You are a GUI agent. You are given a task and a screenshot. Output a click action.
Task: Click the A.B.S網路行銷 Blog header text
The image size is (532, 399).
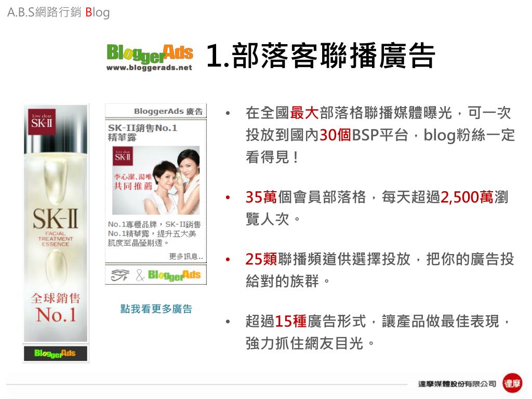58,12
